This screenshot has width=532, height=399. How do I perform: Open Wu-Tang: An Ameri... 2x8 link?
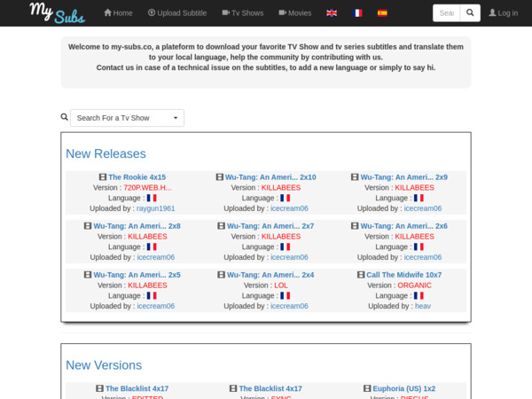(x=137, y=226)
